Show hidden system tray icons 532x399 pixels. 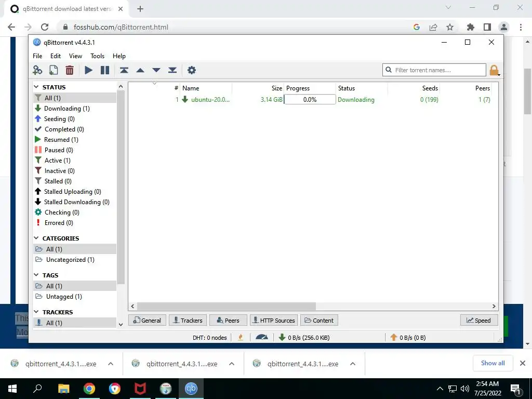tap(440, 389)
